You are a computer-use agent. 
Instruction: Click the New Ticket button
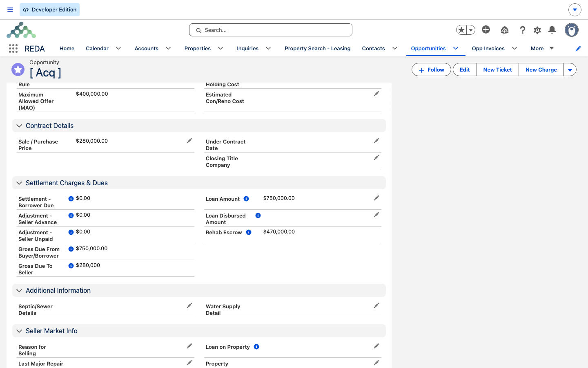[x=498, y=70]
